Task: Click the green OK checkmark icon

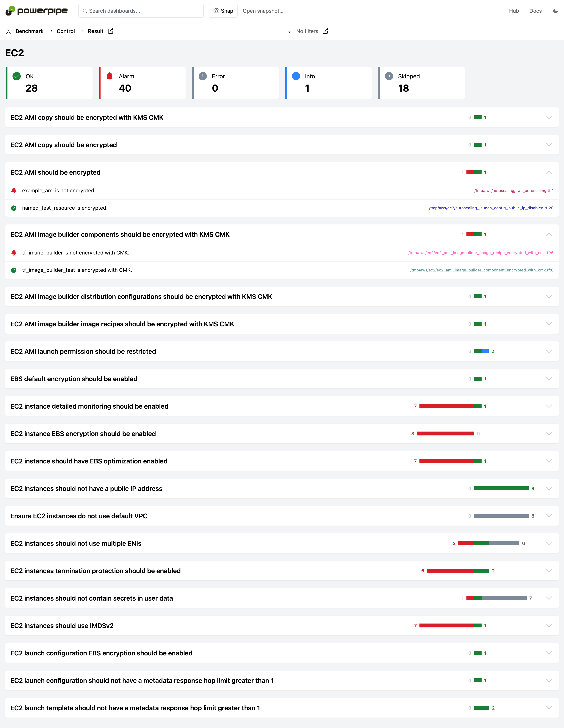Action: point(17,76)
